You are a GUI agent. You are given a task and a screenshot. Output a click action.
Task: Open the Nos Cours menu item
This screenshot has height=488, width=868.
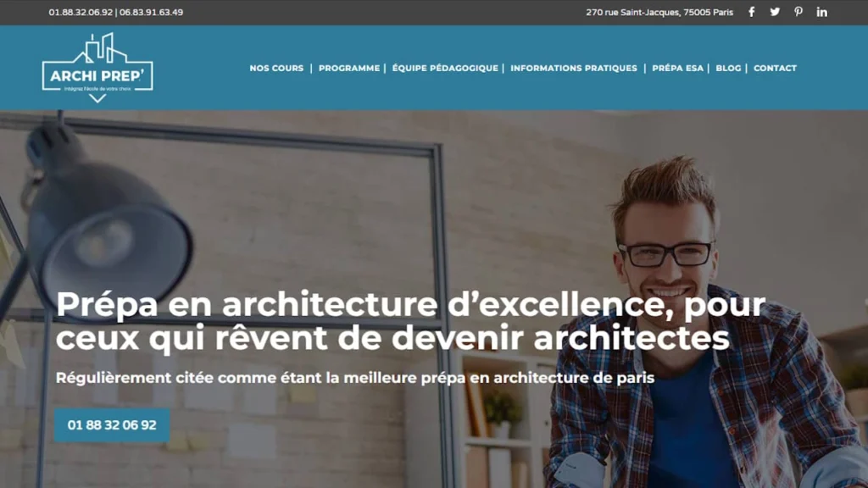(x=276, y=68)
